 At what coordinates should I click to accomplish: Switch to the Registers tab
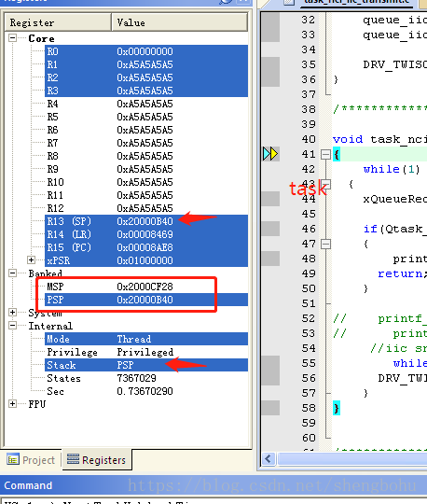tap(97, 459)
